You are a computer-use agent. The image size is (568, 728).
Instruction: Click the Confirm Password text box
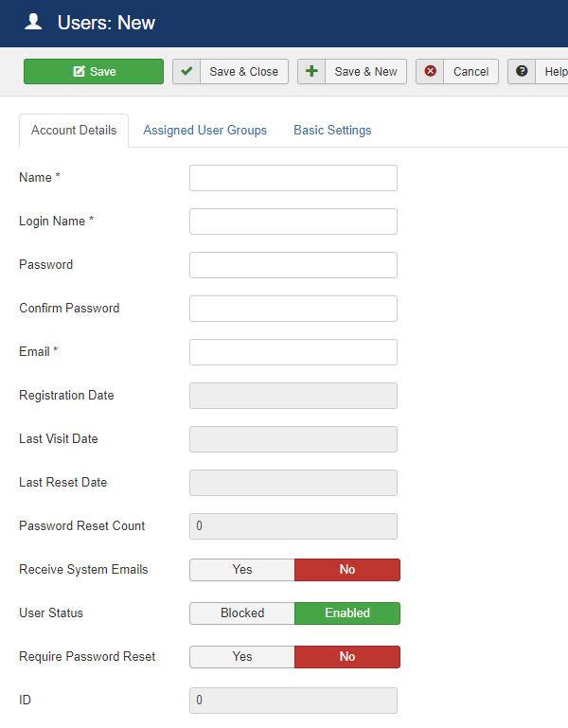293,309
